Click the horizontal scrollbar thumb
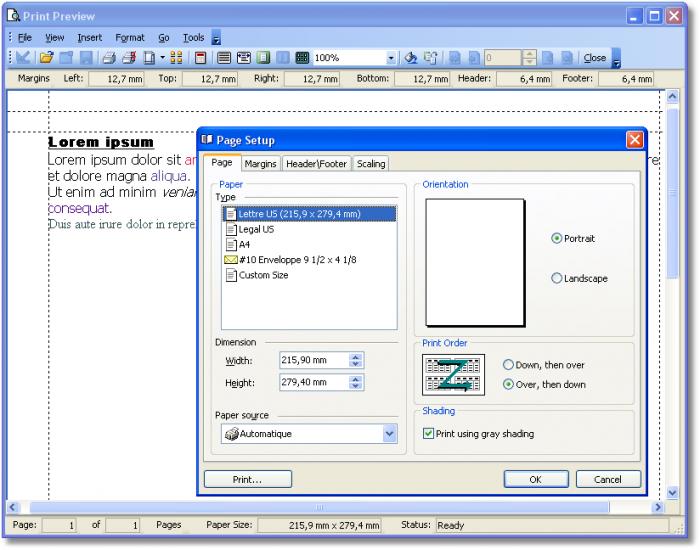The image size is (700, 550). [x=320, y=508]
